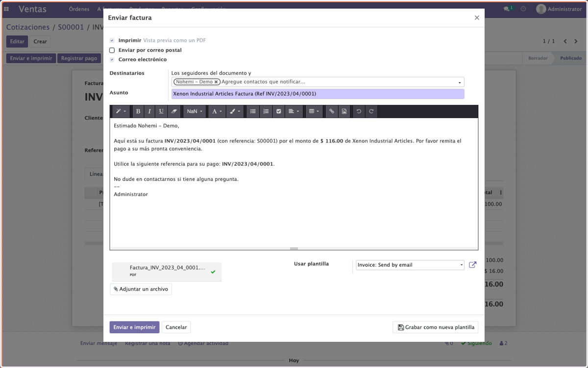
Task: Open the Factura_INV_2023_04_0001 PDF attachment
Action: (167, 271)
